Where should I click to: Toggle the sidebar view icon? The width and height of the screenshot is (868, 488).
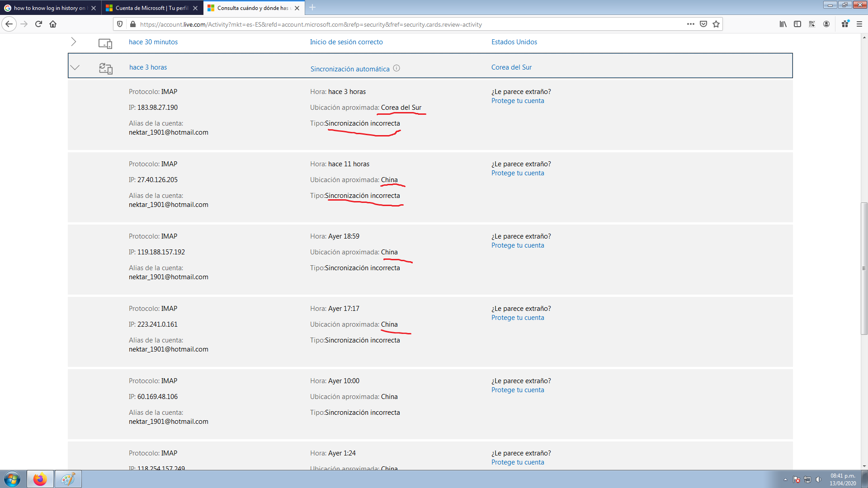797,24
